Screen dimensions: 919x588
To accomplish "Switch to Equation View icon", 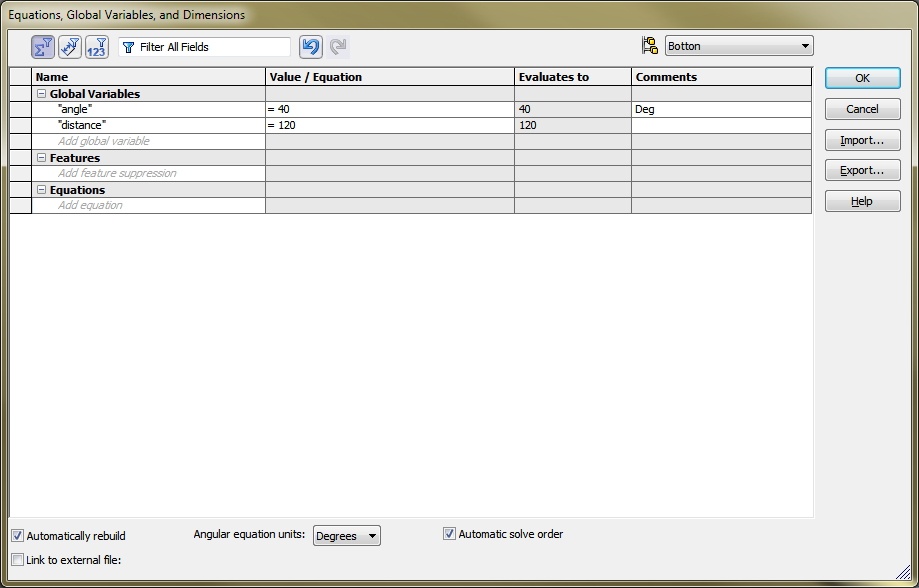I will click(x=43, y=47).
